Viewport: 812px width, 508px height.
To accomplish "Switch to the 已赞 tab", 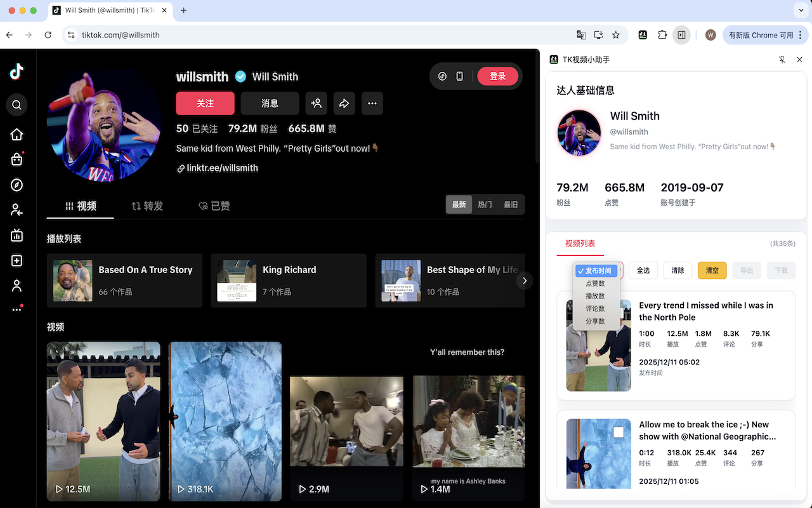I will [x=214, y=206].
